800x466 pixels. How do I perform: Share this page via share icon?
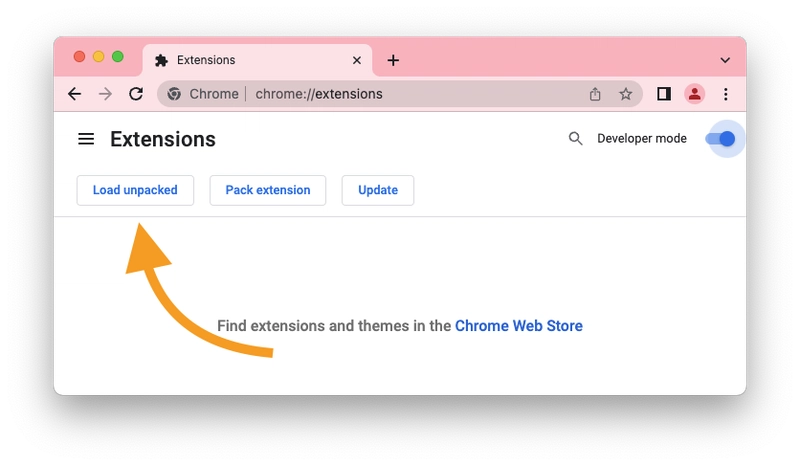click(595, 94)
